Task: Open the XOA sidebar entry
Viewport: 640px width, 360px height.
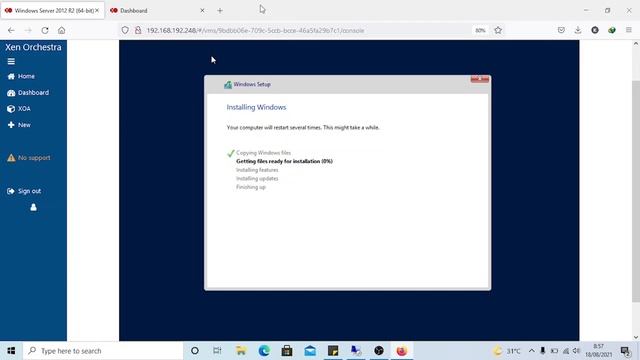Action: point(19,109)
